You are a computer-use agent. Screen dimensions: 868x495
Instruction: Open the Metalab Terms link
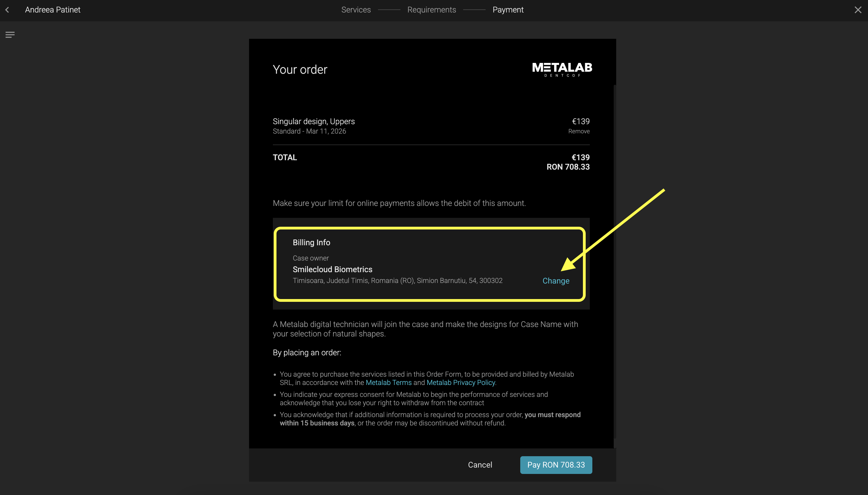point(389,382)
